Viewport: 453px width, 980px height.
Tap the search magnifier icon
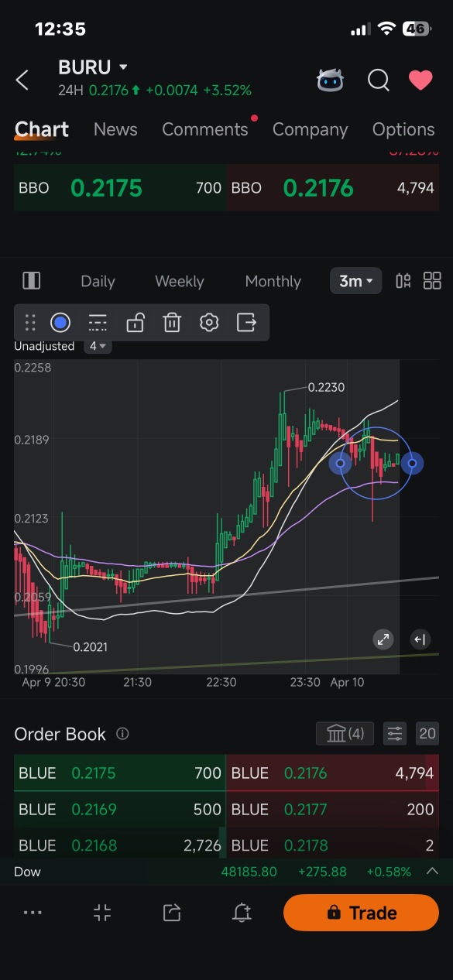point(378,80)
